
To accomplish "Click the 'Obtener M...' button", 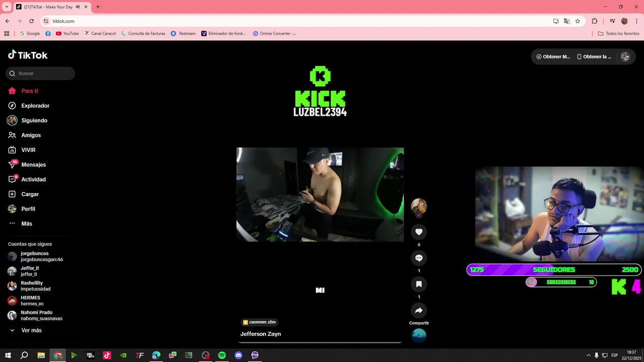I will click(x=553, y=57).
